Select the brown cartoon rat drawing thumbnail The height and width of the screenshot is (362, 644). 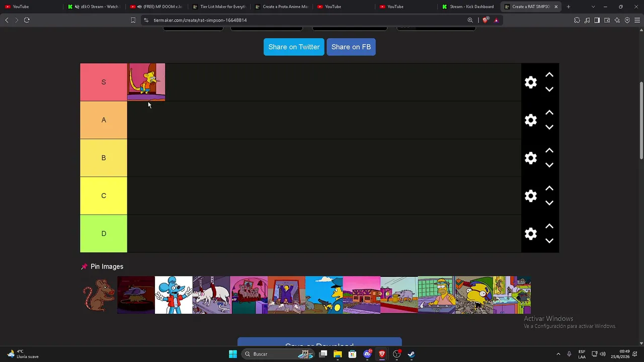click(99, 295)
